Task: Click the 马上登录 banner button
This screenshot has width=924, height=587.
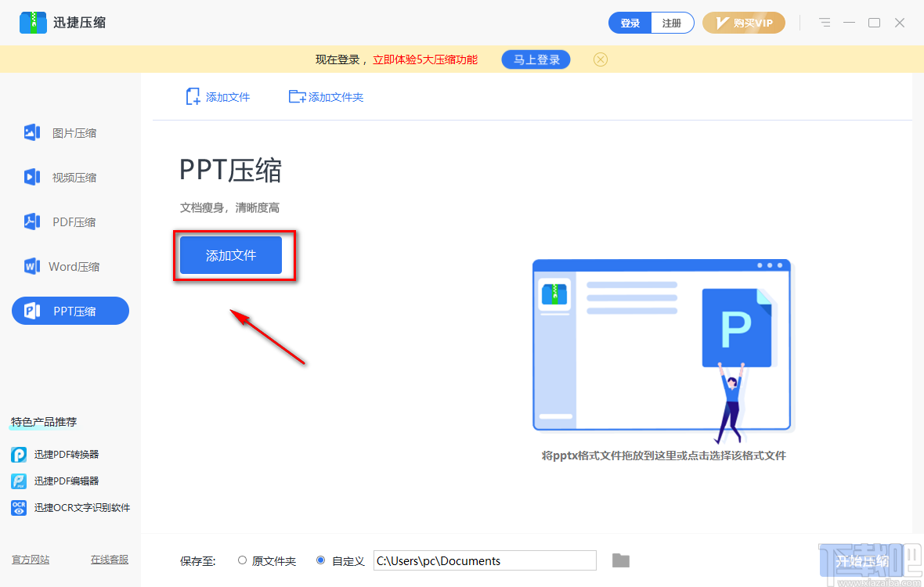Action: pyautogui.click(x=536, y=59)
